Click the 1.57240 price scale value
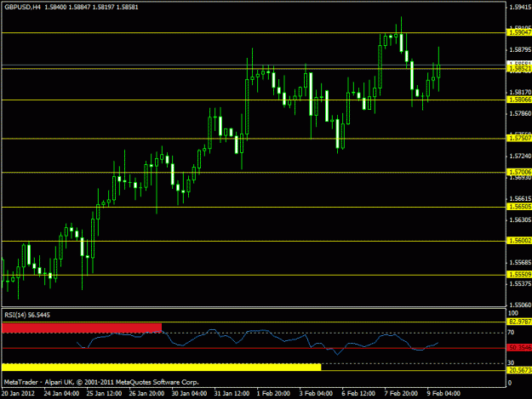 click(x=520, y=156)
